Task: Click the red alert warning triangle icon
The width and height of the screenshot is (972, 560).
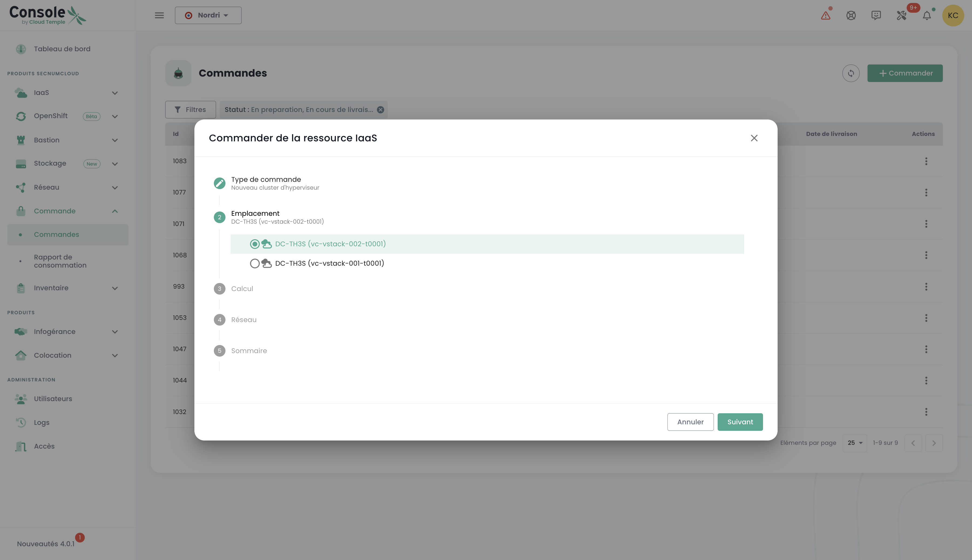Action: [x=825, y=15]
